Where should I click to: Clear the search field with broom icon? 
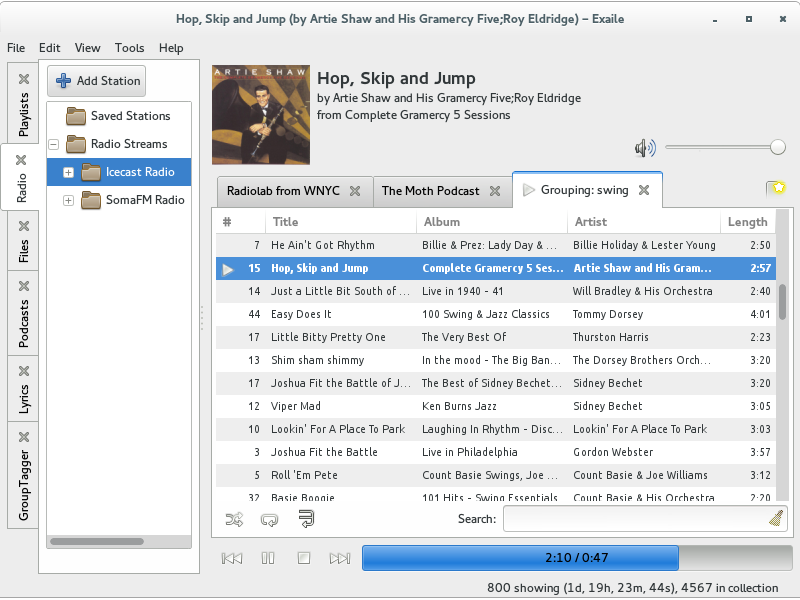776,518
